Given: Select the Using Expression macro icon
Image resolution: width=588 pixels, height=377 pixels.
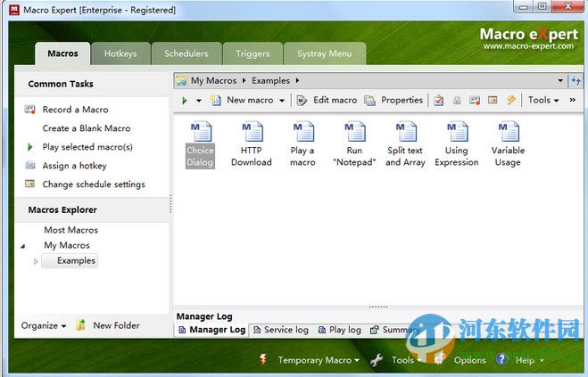Looking at the screenshot, I should point(456,143).
